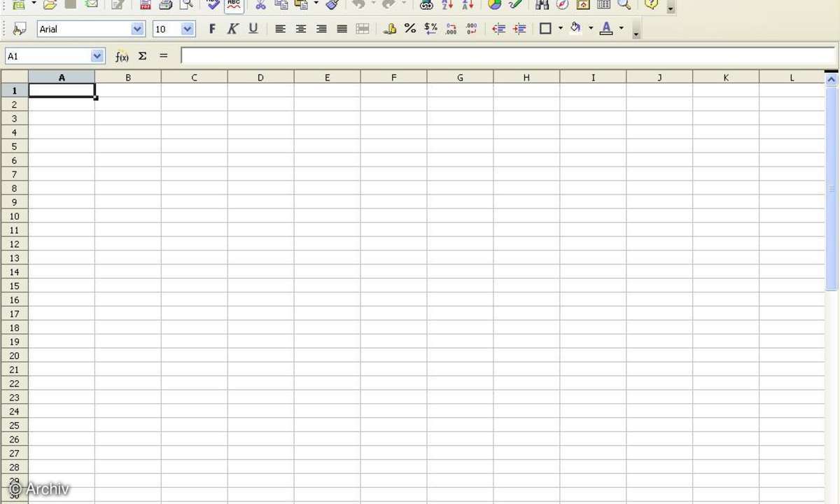The width and height of the screenshot is (840, 504).
Task: Sort descending Z to A
Action: point(468,4)
